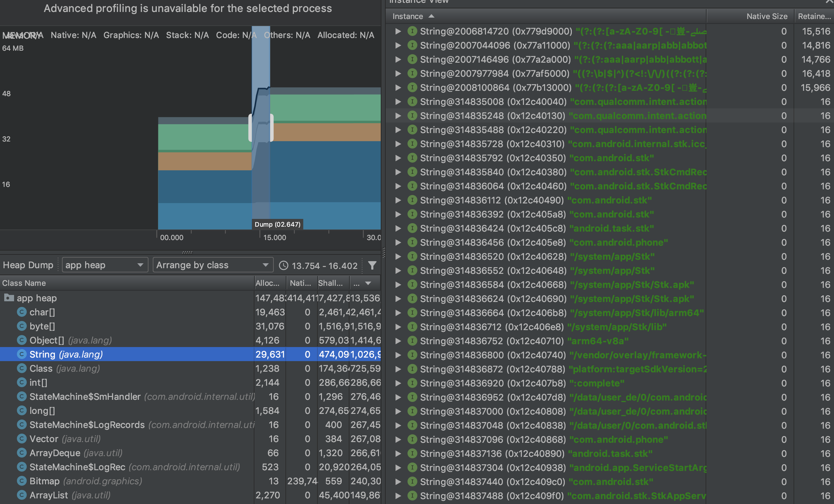Image resolution: width=834 pixels, height=504 pixels.
Task: Click instance icon of String@2006814720
Action: point(412,31)
